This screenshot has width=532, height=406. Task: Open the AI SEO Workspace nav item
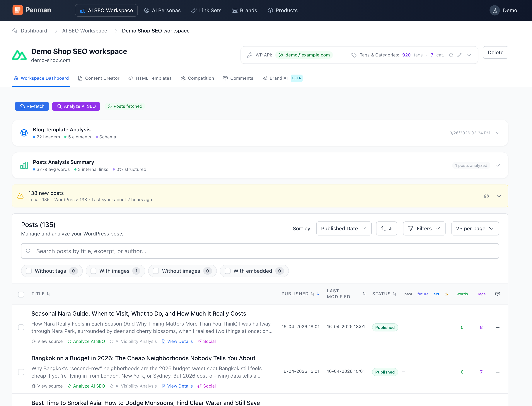pos(106,10)
